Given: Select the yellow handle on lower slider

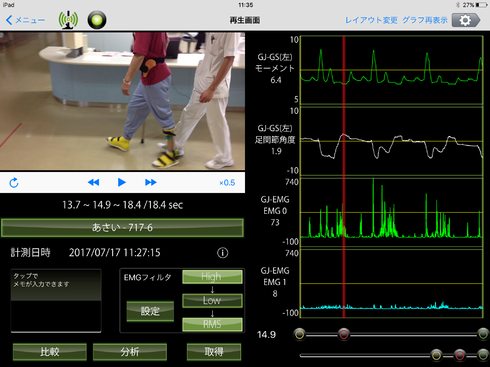Looking at the screenshot, I should pos(436,356).
